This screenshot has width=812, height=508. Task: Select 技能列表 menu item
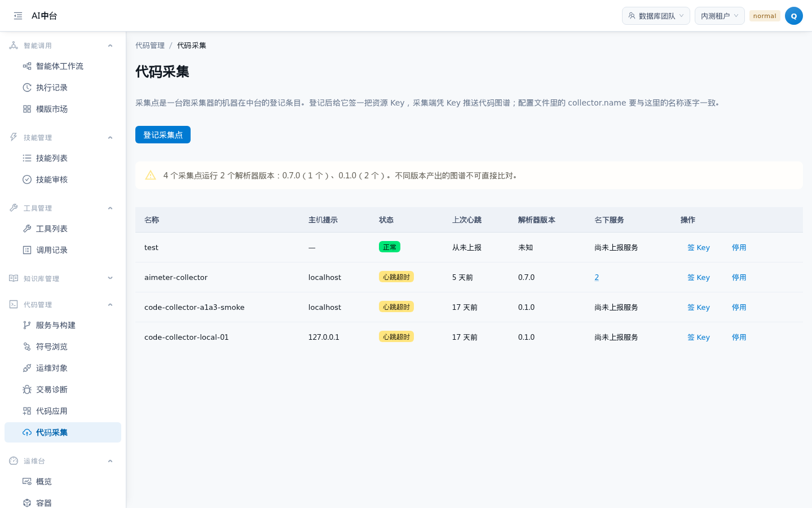[63, 158]
